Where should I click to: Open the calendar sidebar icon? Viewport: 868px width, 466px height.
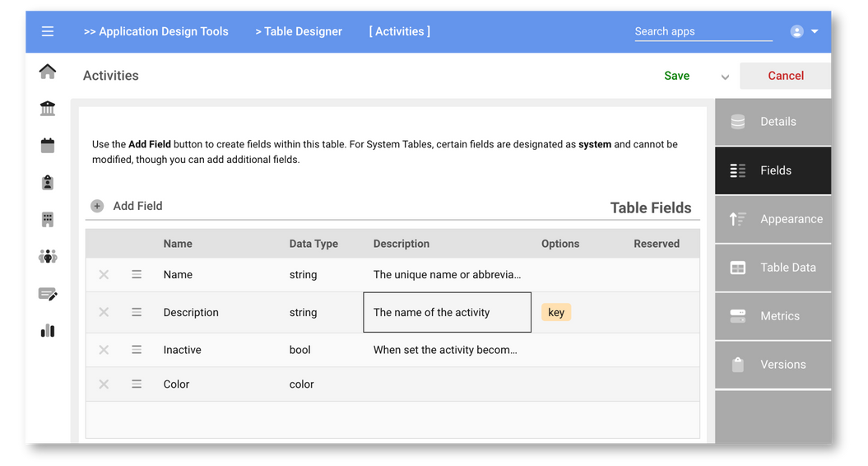click(x=48, y=146)
